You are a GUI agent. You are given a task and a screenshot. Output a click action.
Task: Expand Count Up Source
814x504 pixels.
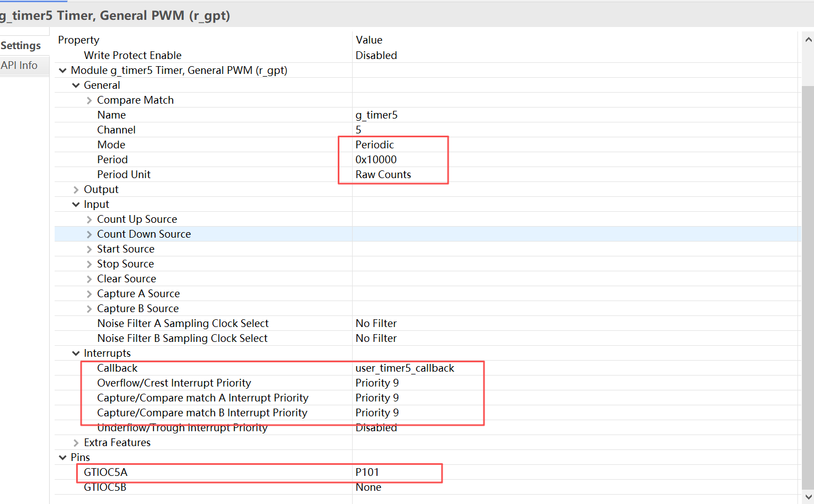coord(89,219)
